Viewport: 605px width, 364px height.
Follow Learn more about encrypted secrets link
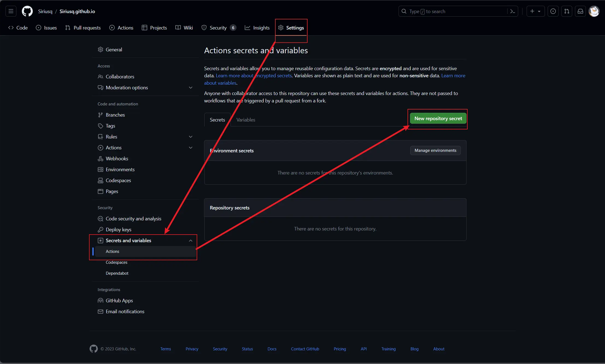point(254,76)
